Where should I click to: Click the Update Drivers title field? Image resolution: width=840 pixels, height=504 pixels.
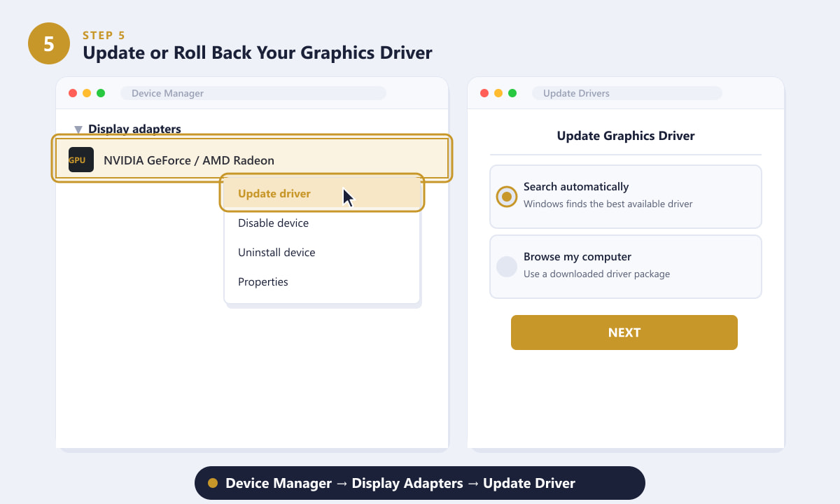(x=627, y=93)
